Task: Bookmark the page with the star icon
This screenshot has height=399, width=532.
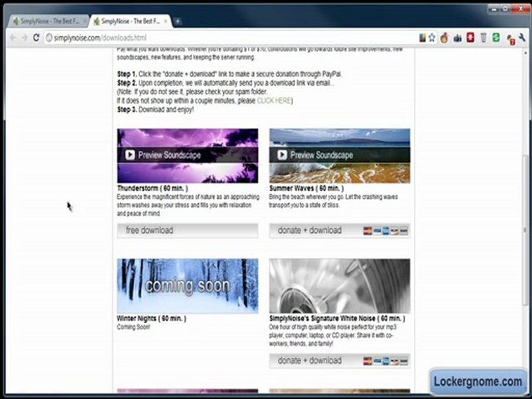Action: pyautogui.click(x=432, y=38)
